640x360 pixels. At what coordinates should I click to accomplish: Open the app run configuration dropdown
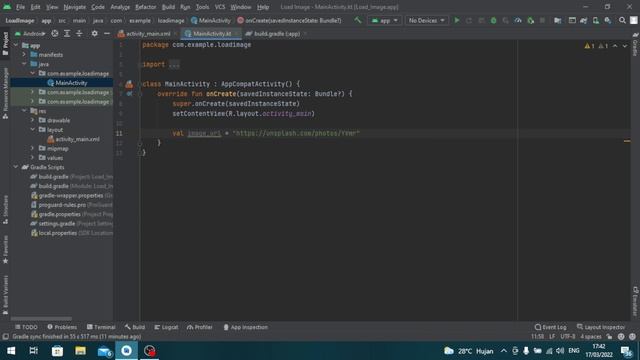point(384,20)
